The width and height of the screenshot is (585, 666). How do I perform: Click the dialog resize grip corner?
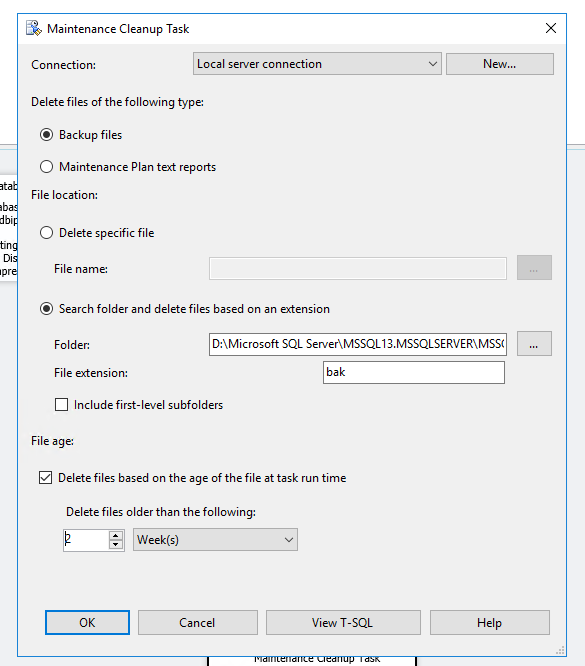point(560,650)
